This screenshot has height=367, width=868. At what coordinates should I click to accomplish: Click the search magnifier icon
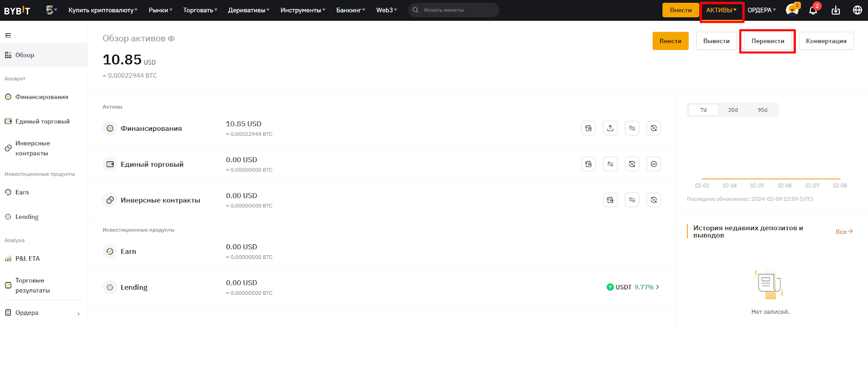(416, 10)
